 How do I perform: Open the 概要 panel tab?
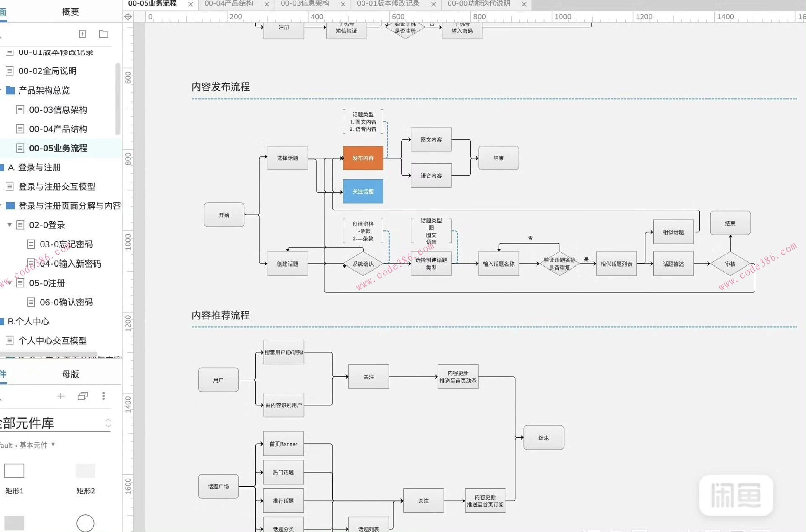coord(71,12)
